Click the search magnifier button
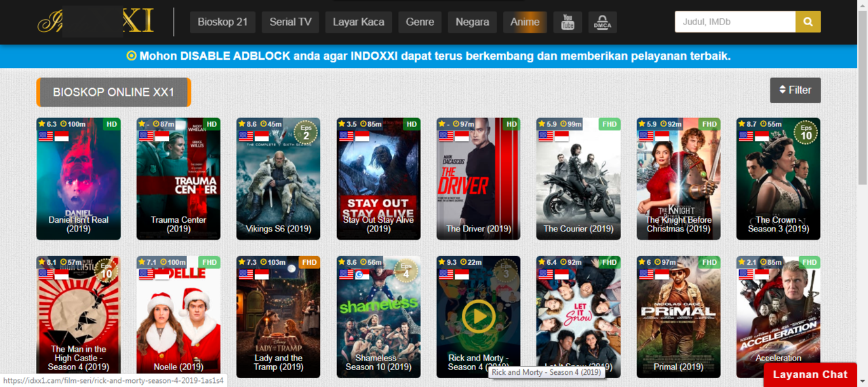868x387 pixels. [808, 22]
